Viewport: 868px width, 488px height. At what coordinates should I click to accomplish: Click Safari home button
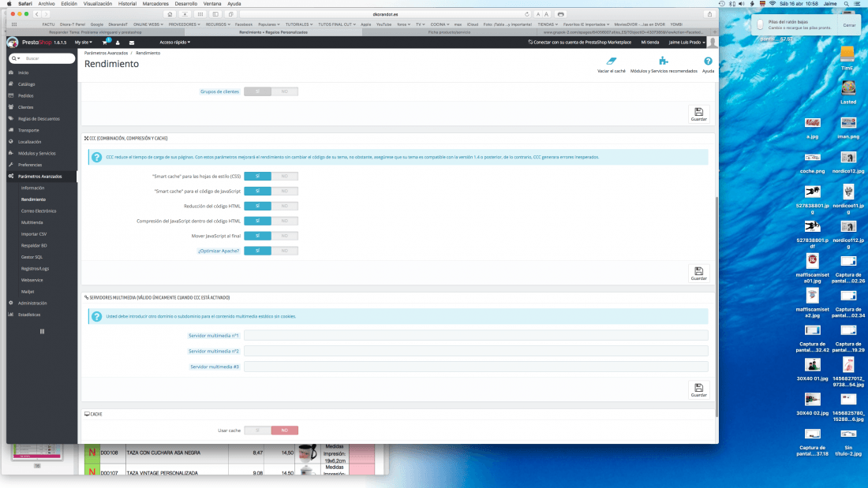170,14
